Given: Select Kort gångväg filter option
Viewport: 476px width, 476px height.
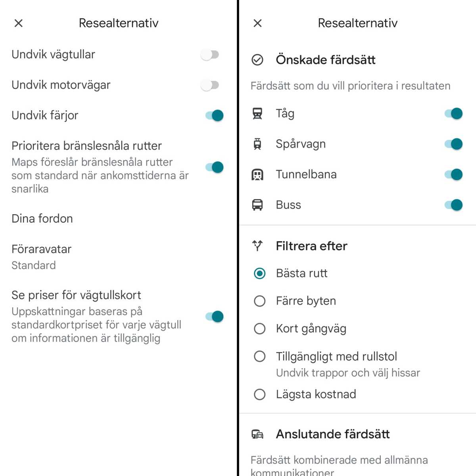Looking at the screenshot, I should pyautogui.click(x=259, y=328).
